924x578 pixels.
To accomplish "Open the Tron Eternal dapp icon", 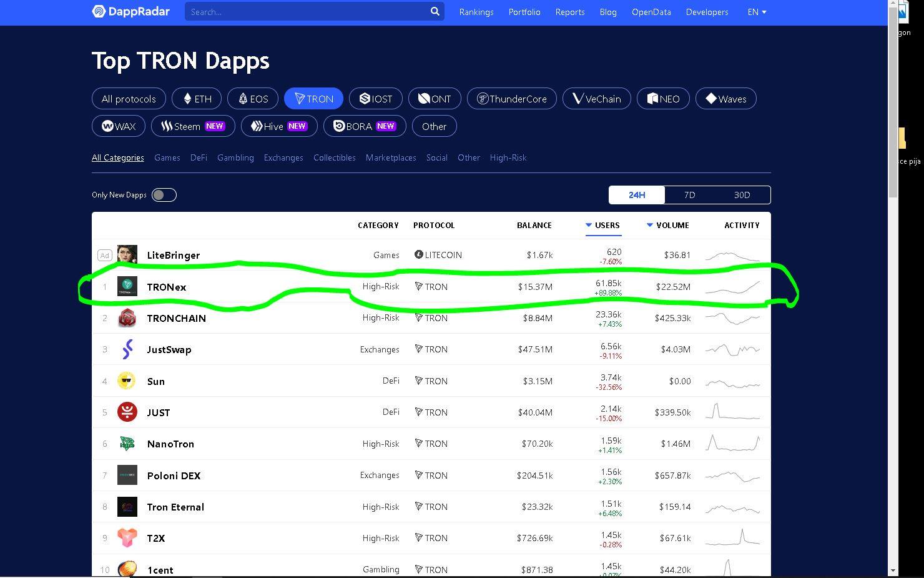I will pyautogui.click(x=127, y=507).
